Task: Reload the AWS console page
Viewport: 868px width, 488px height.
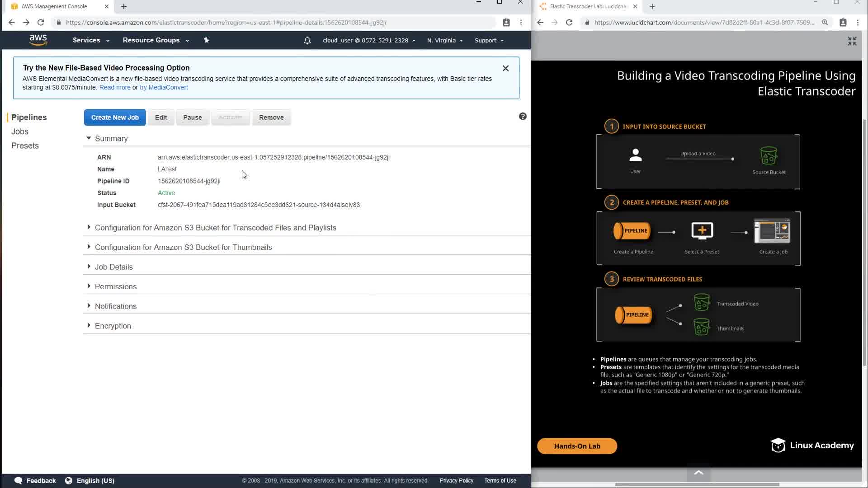Action: 41,23
